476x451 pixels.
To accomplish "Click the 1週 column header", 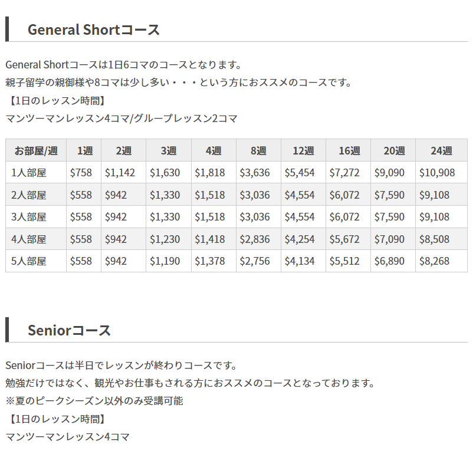I will click(84, 150).
